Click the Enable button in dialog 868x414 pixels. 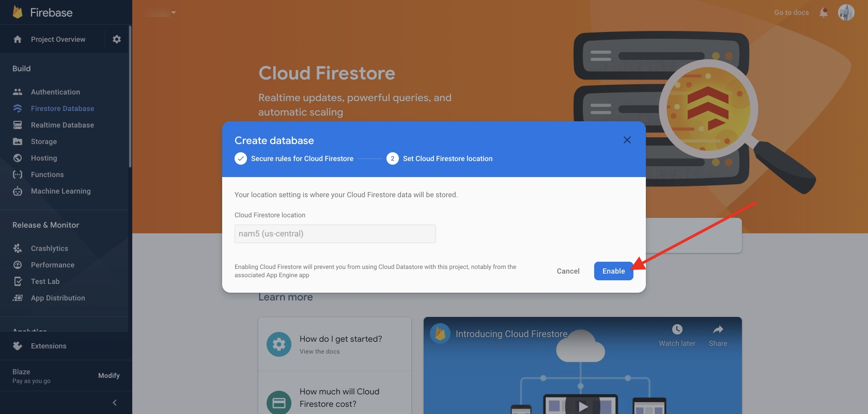[613, 271]
